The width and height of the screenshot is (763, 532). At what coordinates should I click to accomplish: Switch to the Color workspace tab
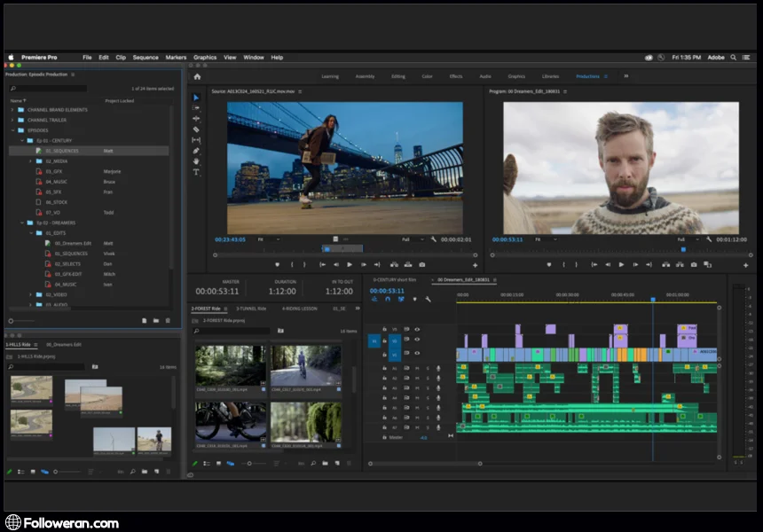coord(427,76)
